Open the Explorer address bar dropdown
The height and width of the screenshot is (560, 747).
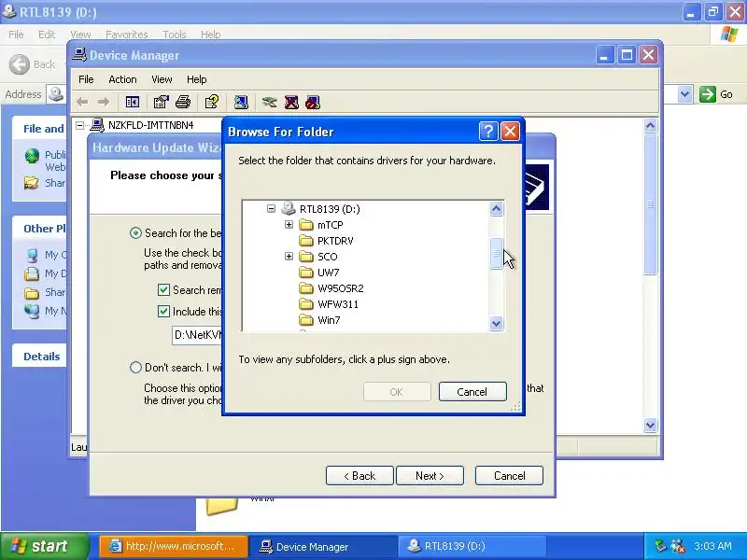[x=685, y=94]
